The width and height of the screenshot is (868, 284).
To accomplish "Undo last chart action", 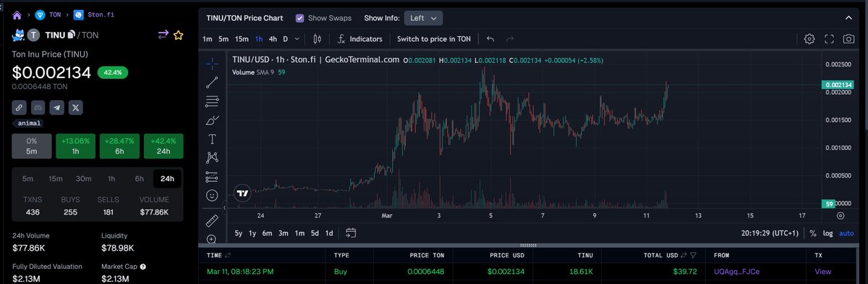I will click(x=490, y=38).
